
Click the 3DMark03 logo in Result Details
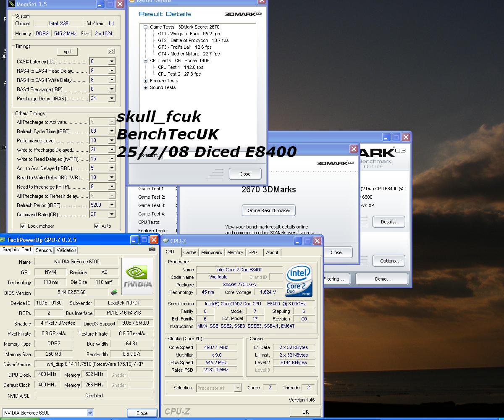point(243,14)
